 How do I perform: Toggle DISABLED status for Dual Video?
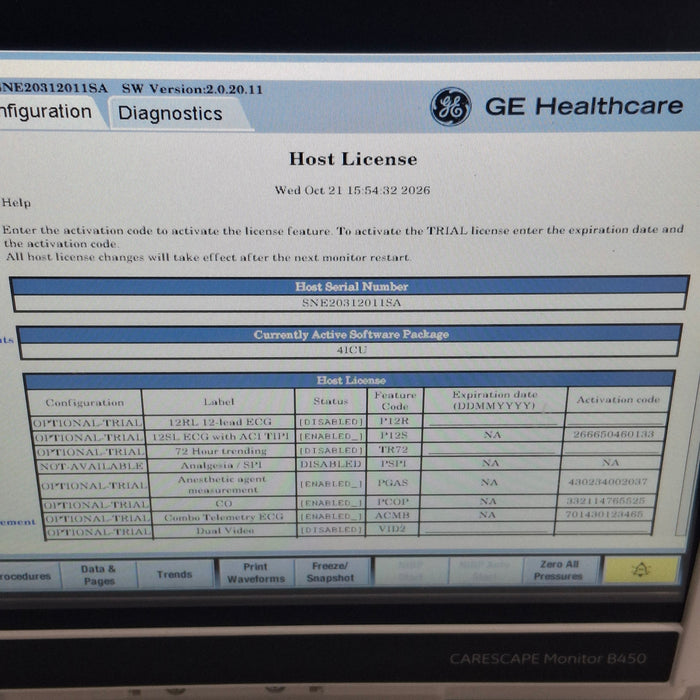pyautogui.click(x=331, y=530)
